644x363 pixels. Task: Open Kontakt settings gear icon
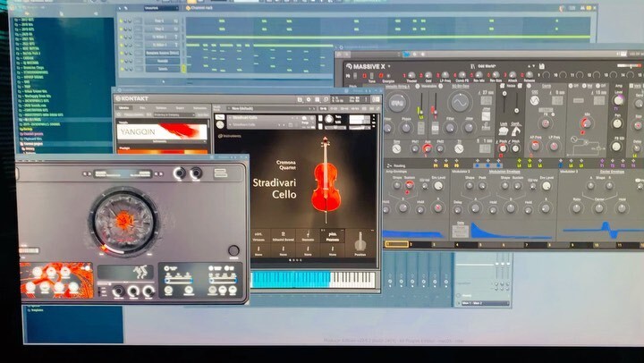[x=309, y=99]
